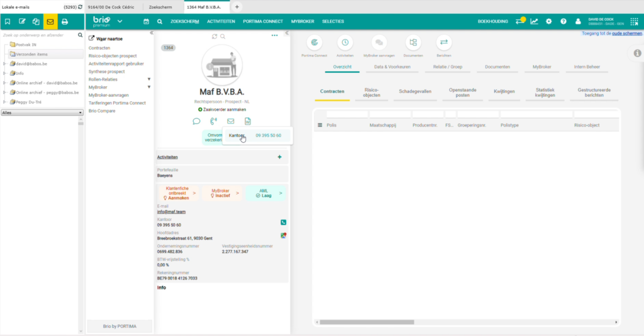Open the Kwijtingen tab
Image resolution: width=644 pixels, height=336 pixels.
tap(504, 92)
